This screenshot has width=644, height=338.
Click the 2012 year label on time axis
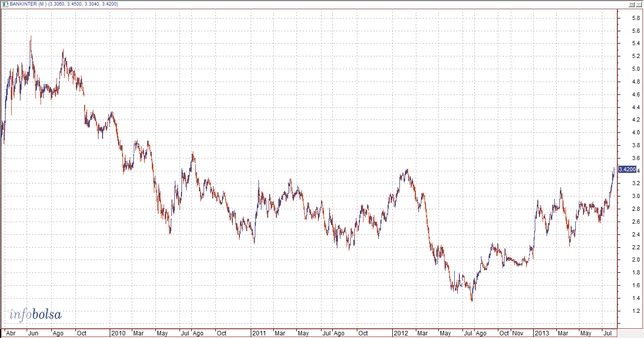click(x=400, y=333)
